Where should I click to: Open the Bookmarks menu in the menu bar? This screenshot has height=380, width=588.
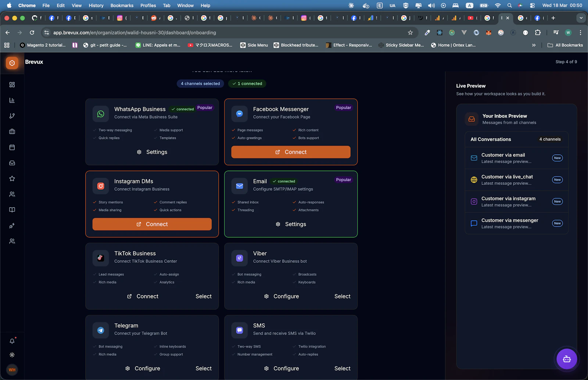point(122,6)
